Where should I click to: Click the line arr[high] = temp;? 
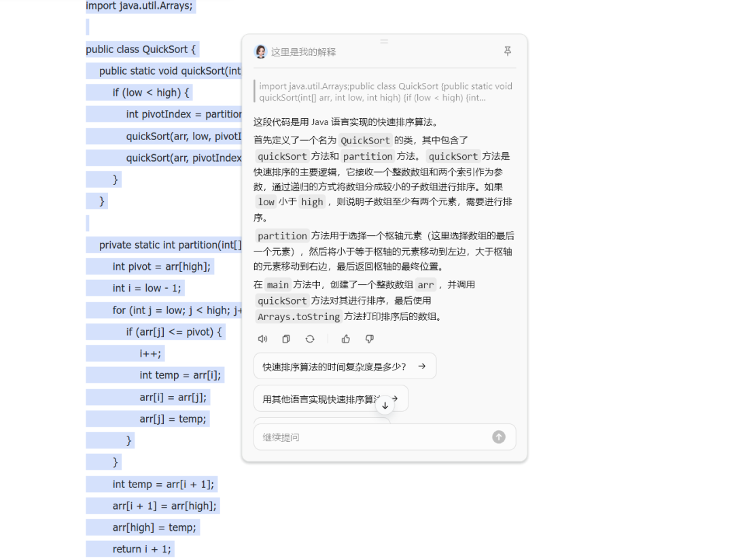click(x=154, y=527)
